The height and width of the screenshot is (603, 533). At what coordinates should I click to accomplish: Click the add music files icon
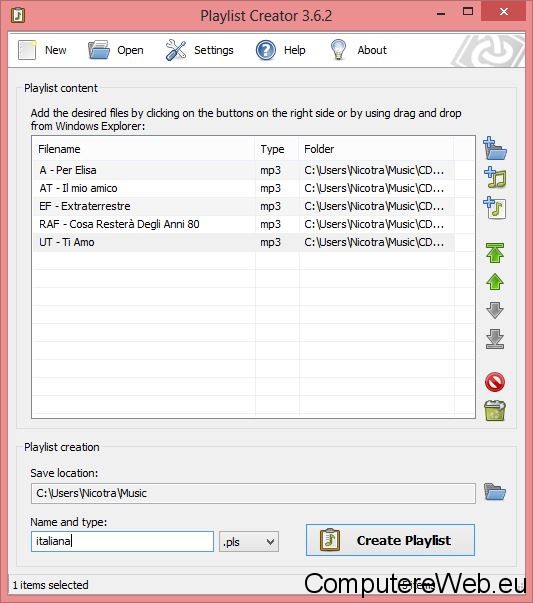[495, 178]
